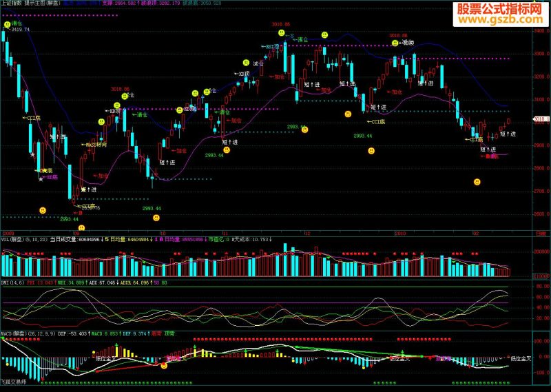Viewport: 551px width, 392px height.
Task: Click the orange smiley below 2993.44 near December
Action: click(371, 151)
